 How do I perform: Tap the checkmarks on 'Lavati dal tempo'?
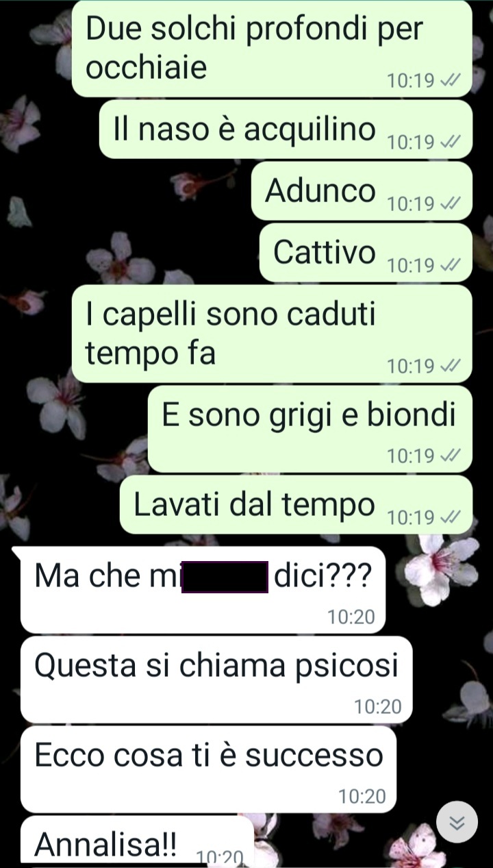tap(449, 517)
